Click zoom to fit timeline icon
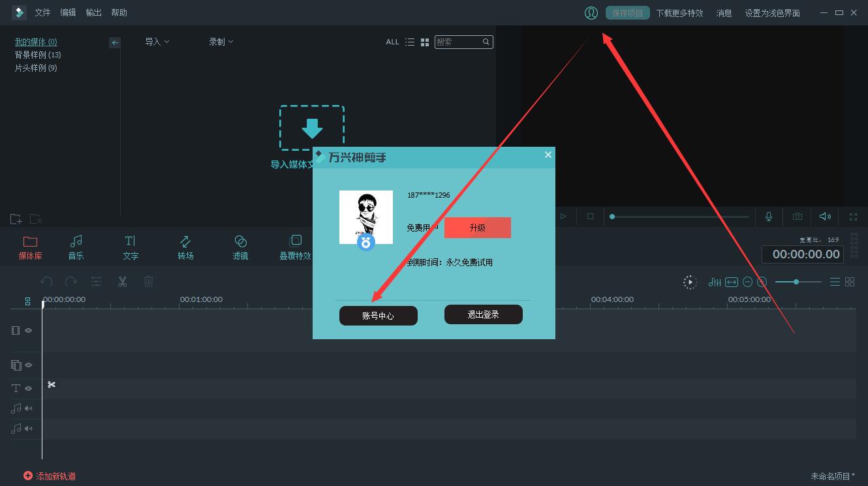Screen dimensions: 868x486 [732, 282]
